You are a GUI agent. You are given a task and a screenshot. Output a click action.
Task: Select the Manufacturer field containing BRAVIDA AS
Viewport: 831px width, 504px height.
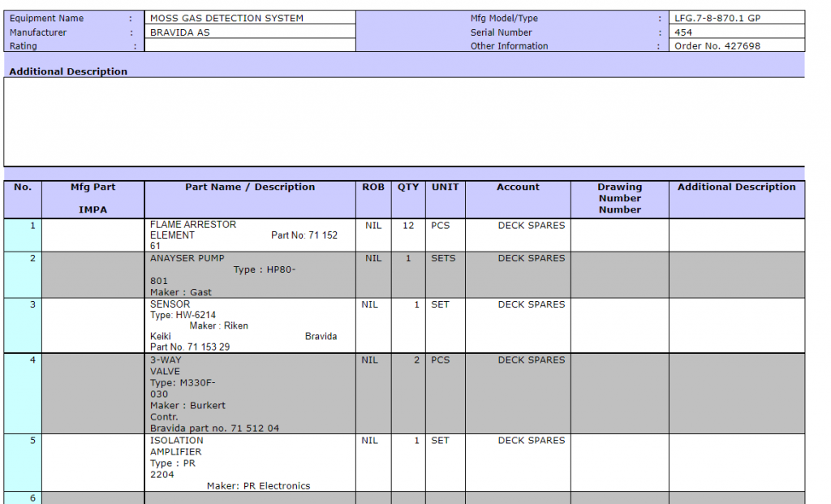coord(250,32)
